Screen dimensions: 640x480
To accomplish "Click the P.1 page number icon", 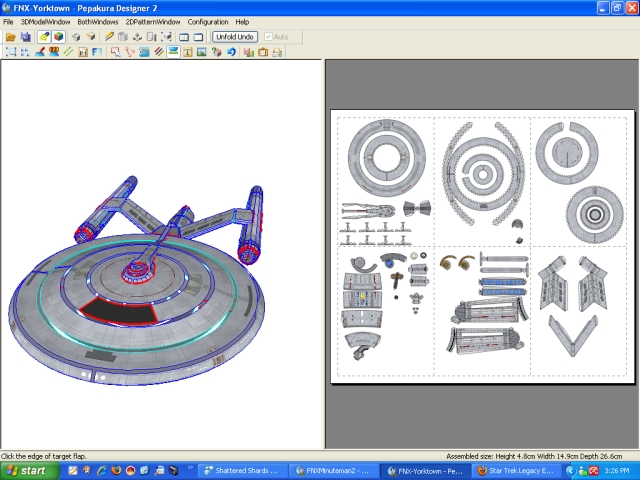I will (83, 52).
